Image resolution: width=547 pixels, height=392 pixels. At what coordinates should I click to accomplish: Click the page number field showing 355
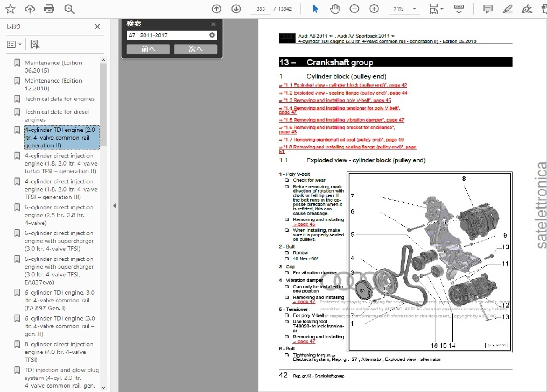[x=261, y=9]
